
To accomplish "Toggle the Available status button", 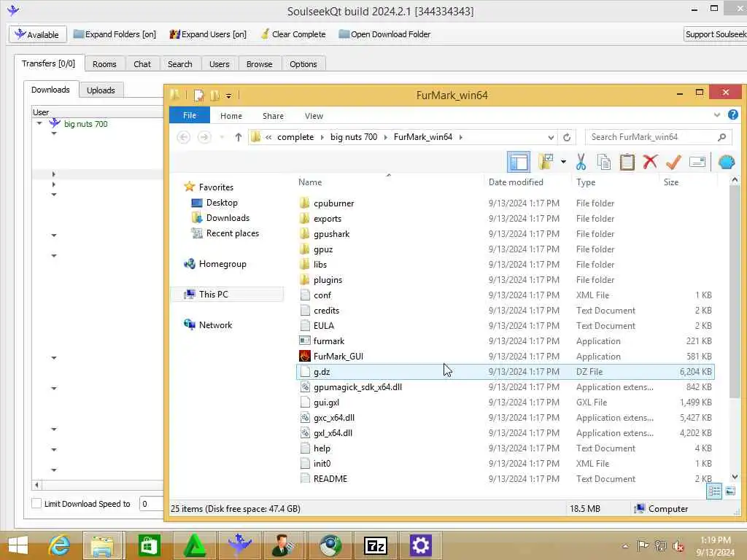I will pyautogui.click(x=37, y=34).
